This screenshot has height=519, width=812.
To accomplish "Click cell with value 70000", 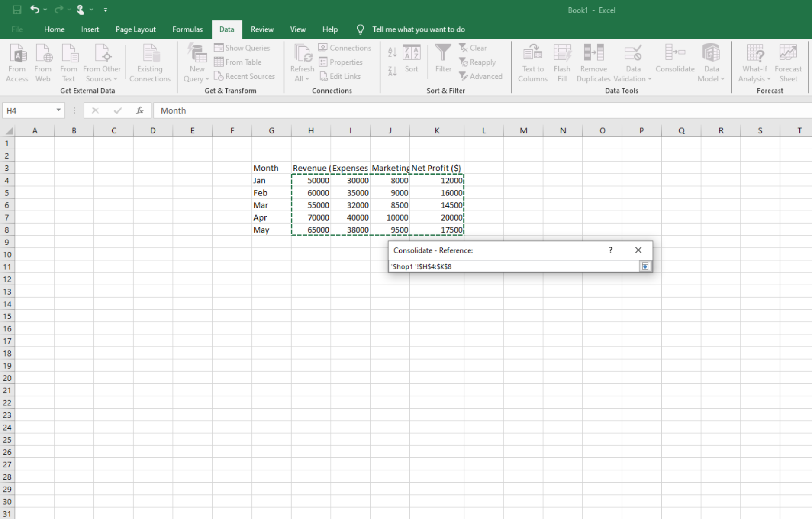I will (311, 217).
